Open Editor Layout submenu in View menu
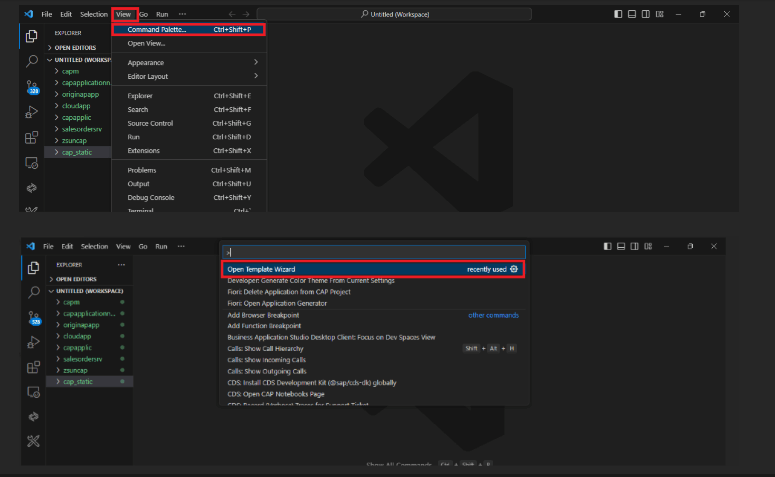 tap(189, 77)
